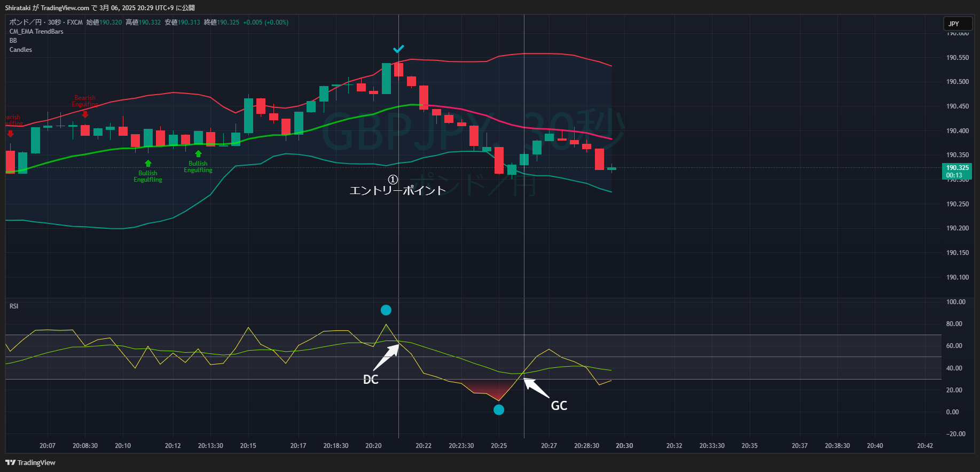The image size is (980, 472).
Task: Click the 20:13:30 time axis label
Action: (210, 446)
